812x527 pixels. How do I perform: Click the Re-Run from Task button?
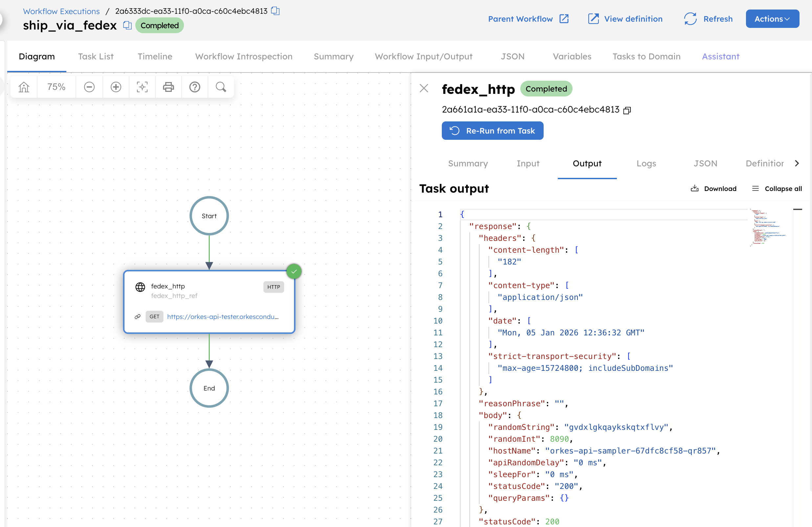(492, 131)
